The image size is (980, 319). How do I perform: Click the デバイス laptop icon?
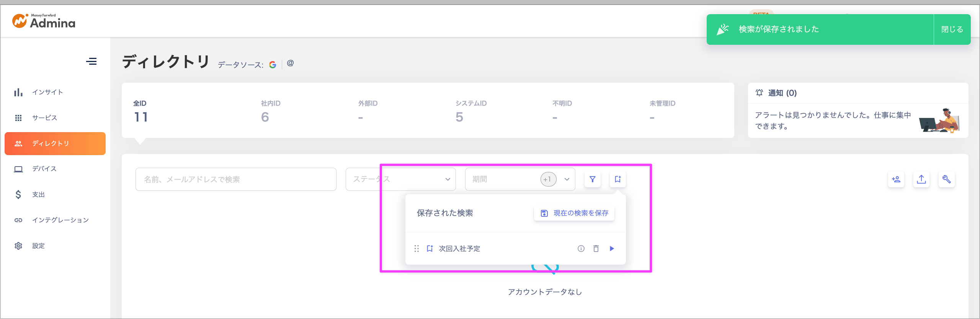click(x=18, y=169)
